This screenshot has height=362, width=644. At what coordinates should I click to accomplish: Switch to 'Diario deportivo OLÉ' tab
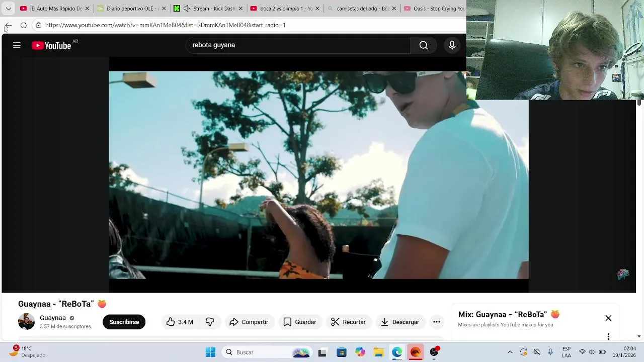click(132, 9)
